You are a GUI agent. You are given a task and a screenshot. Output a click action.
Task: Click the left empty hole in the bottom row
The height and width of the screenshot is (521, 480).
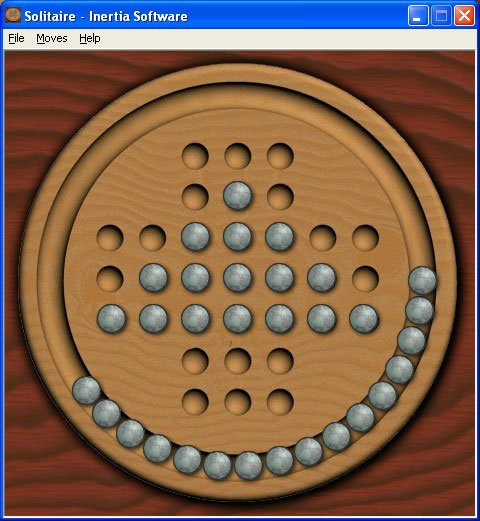(x=195, y=402)
